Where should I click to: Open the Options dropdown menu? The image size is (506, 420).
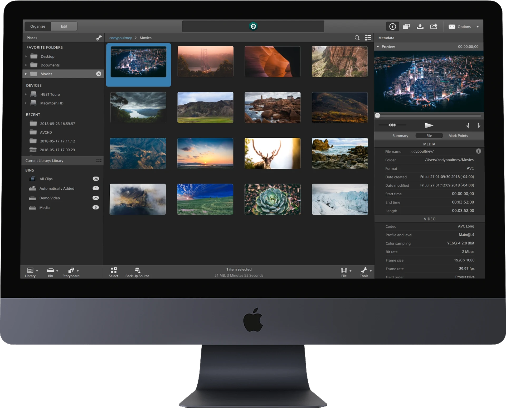tap(464, 27)
